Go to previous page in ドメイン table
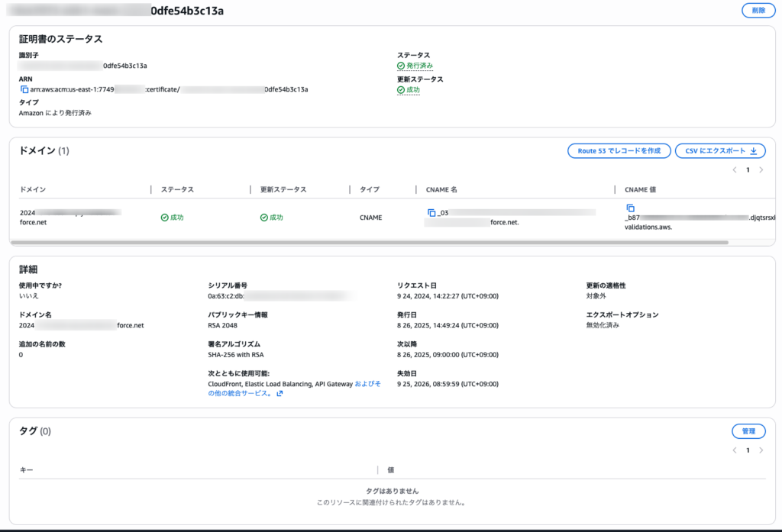 (735, 169)
